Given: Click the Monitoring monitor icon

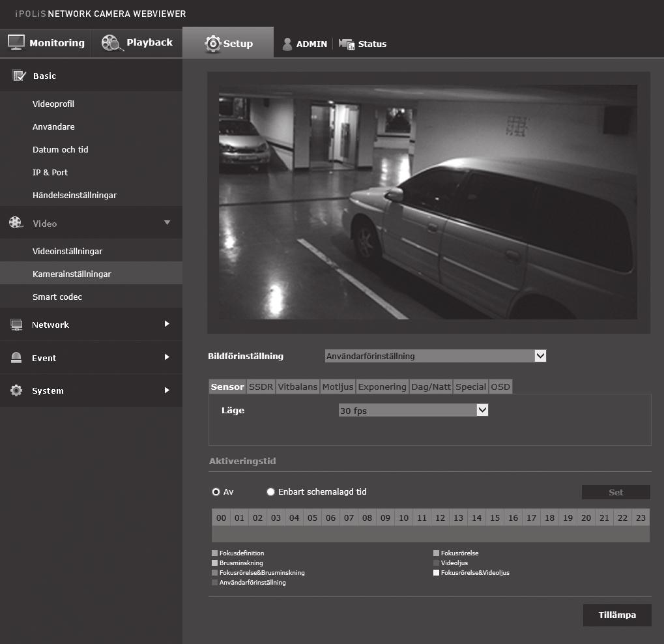Looking at the screenshot, I should [x=16, y=42].
